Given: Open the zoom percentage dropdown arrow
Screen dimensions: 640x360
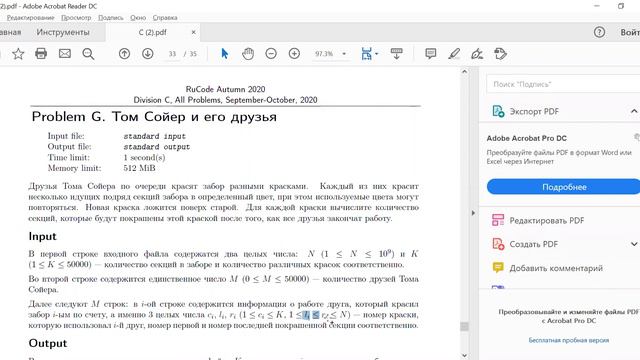Looking at the screenshot, I should pos(344,54).
